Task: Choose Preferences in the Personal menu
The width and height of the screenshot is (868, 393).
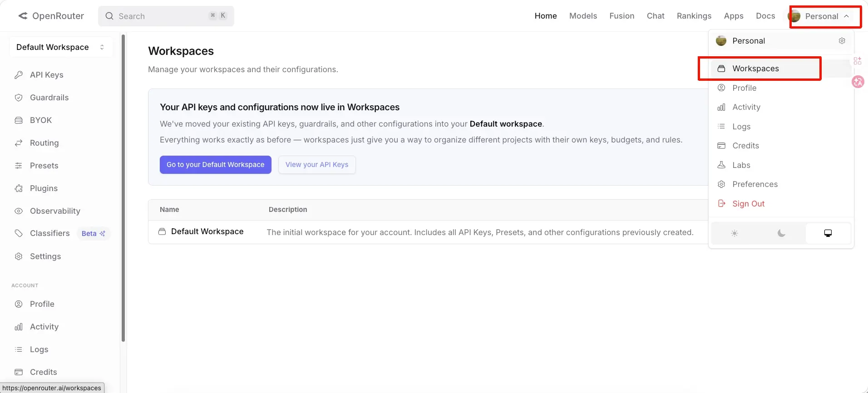Action: pyautogui.click(x=781, y=184)
